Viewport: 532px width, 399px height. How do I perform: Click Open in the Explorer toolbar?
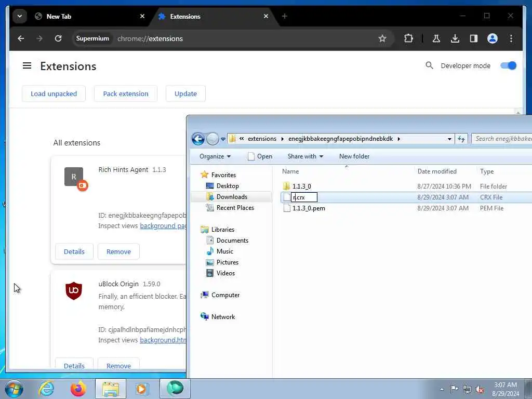pos(260,156)
